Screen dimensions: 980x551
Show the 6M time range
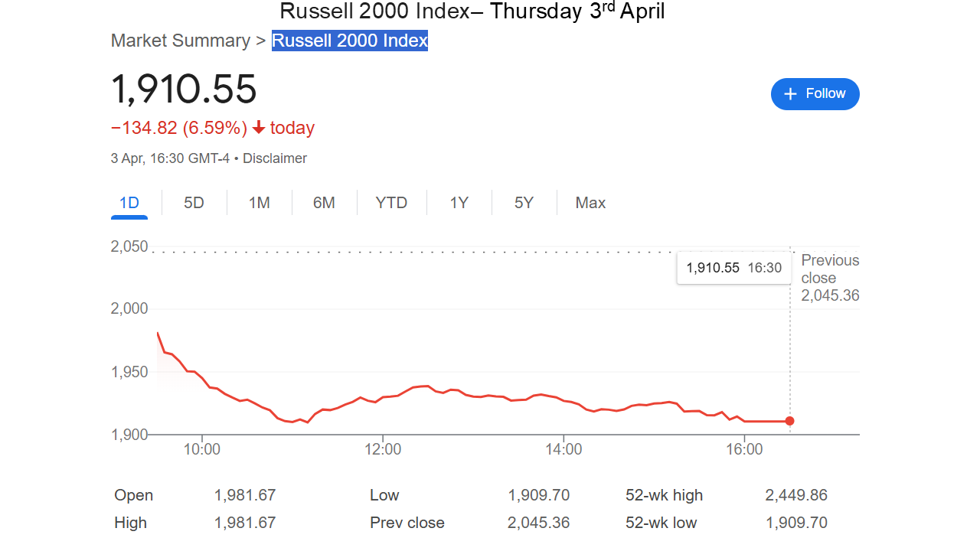click(324, 203)
